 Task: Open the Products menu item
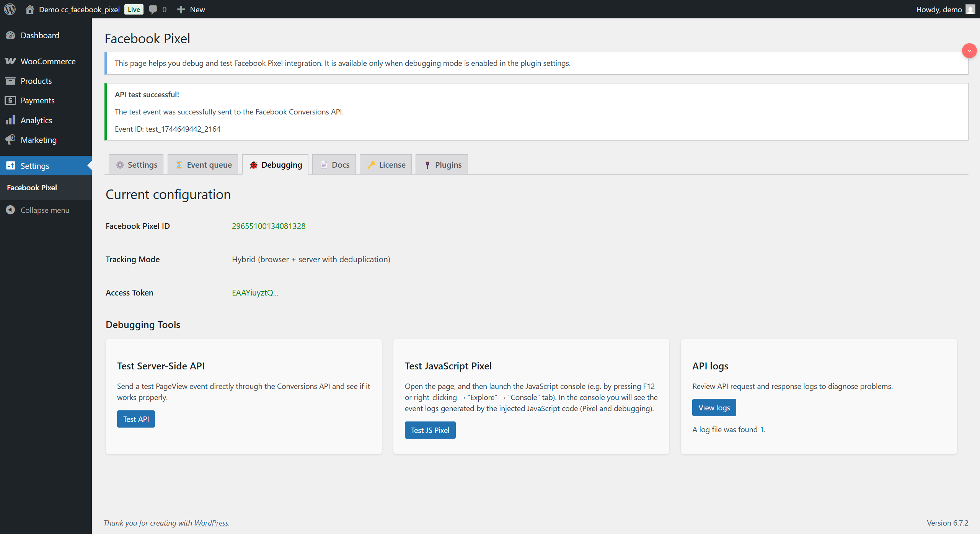click(36, 81)
